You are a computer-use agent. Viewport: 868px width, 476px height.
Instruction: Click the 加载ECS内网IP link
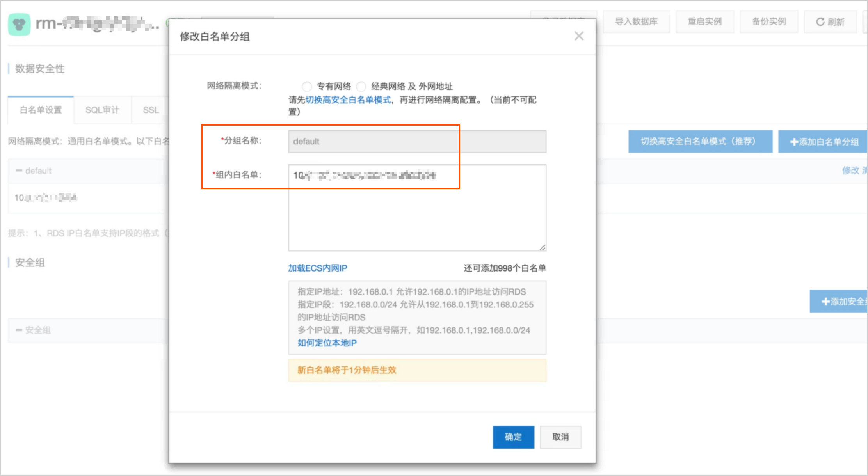tap(318, 268)
